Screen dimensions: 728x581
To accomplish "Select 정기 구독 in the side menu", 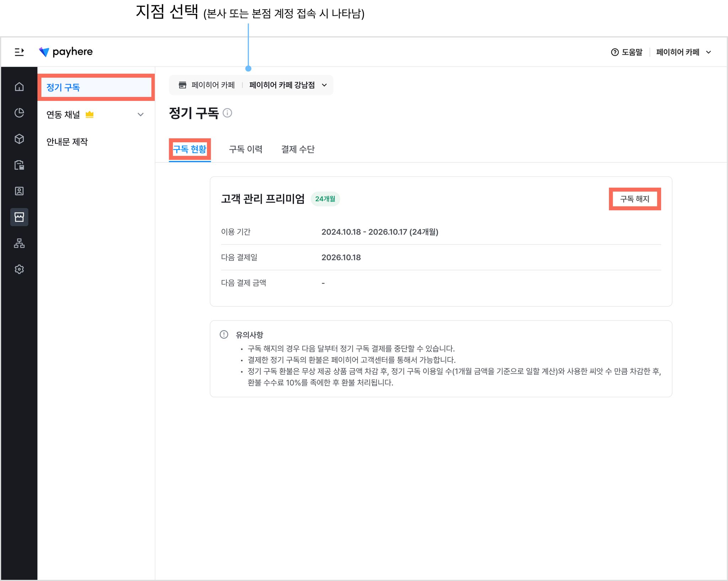I will (96, 87).
